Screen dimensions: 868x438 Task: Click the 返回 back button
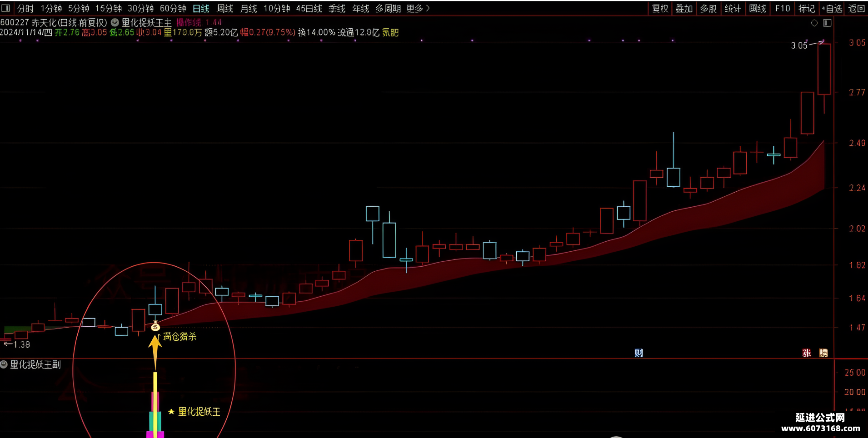coord(856,9)
